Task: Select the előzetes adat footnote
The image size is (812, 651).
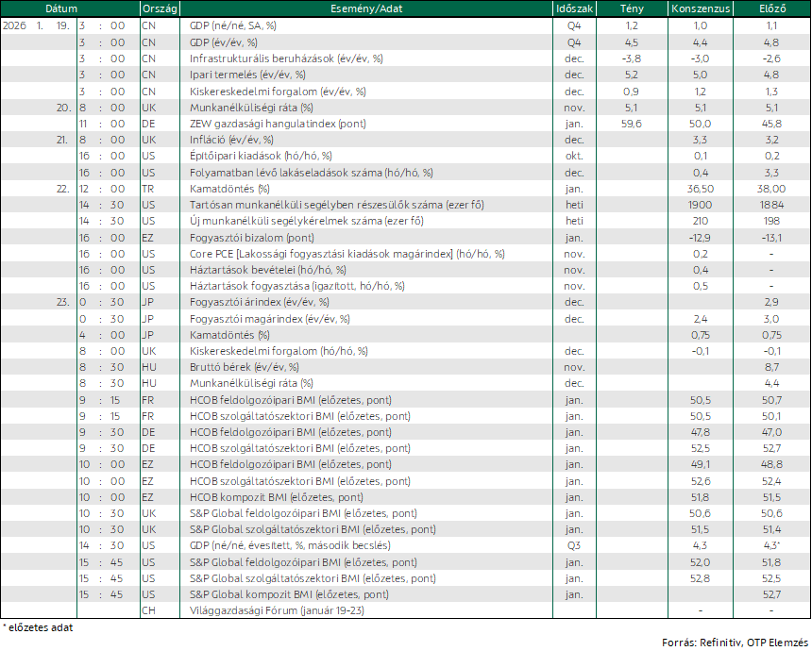Action: click(38, 627)
